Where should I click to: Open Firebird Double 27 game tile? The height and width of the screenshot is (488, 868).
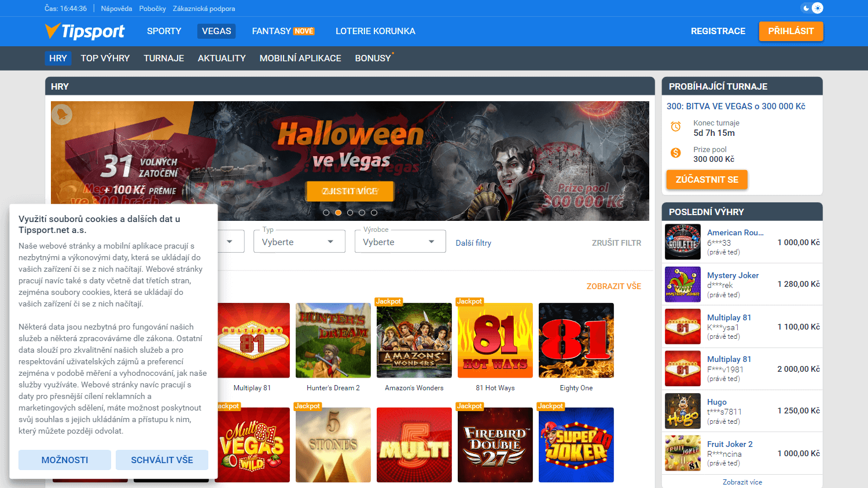(495, 445)
